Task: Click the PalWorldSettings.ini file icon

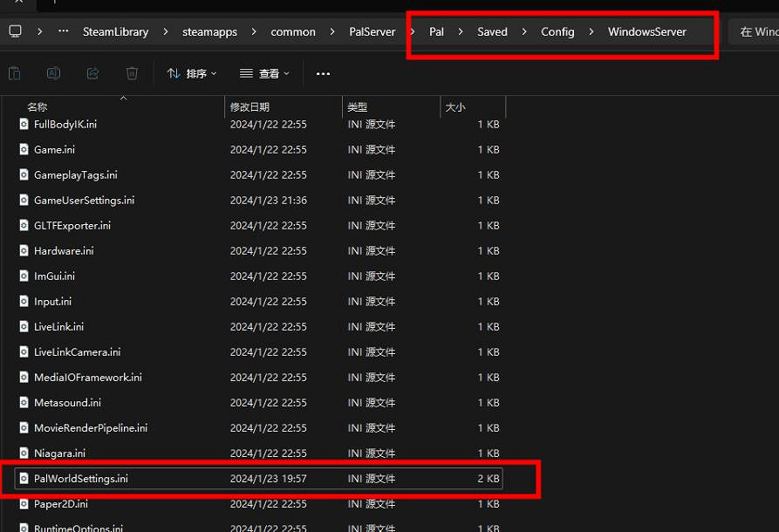Action: click(24, 478)
